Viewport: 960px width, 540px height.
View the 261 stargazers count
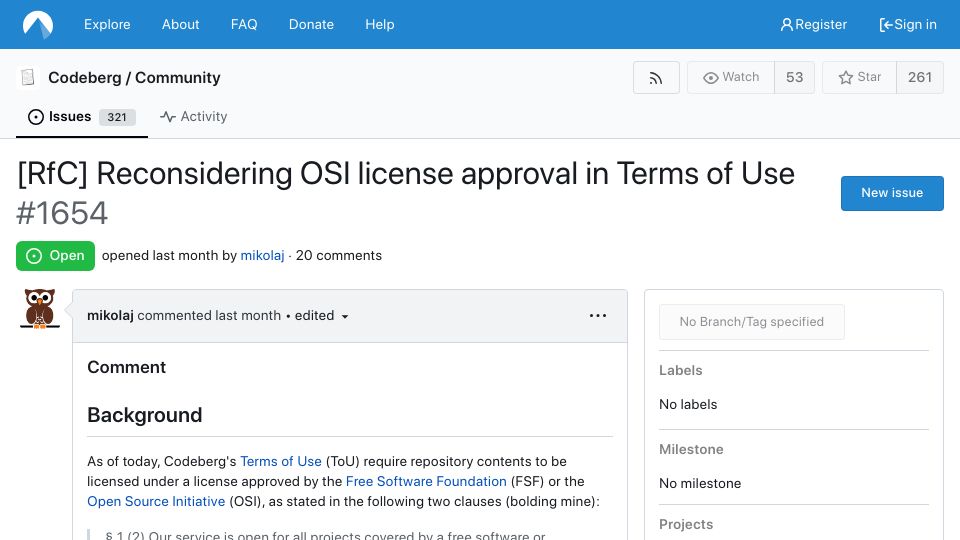(920, 78)
